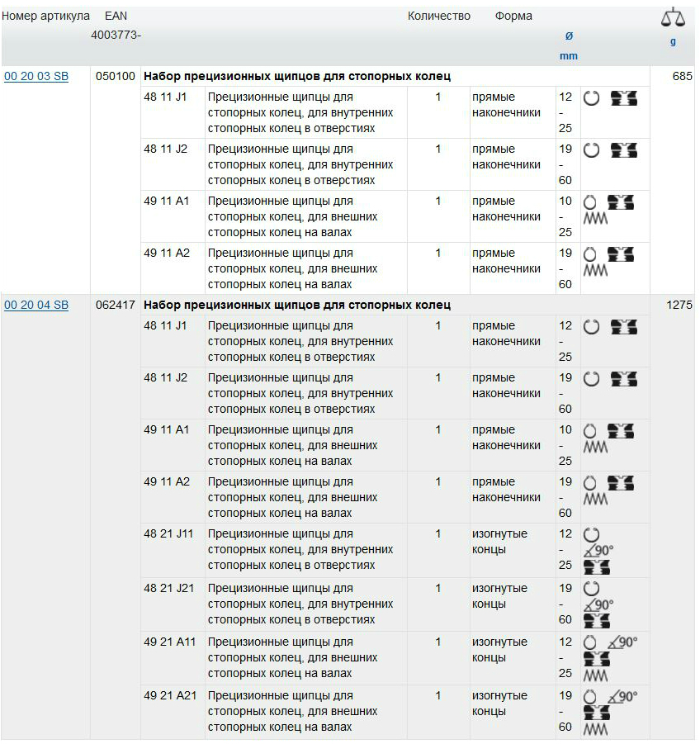The height and width of the screenshot is (744, 700).
Task: Click the 'Форма' column header
Action: click(513, 16)
